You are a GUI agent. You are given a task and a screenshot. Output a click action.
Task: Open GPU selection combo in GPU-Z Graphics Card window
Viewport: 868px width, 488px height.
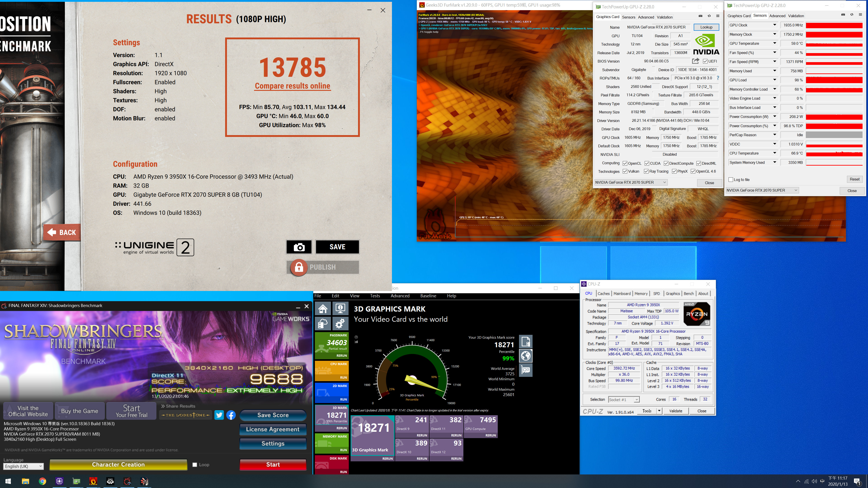631,182
